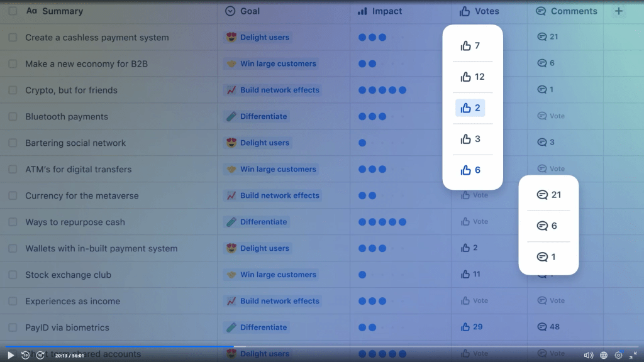This screenshot has height=362, width=644.
Task: Tick checkbox for Create a cashless payment system
Action: click(x=13, y=38)
